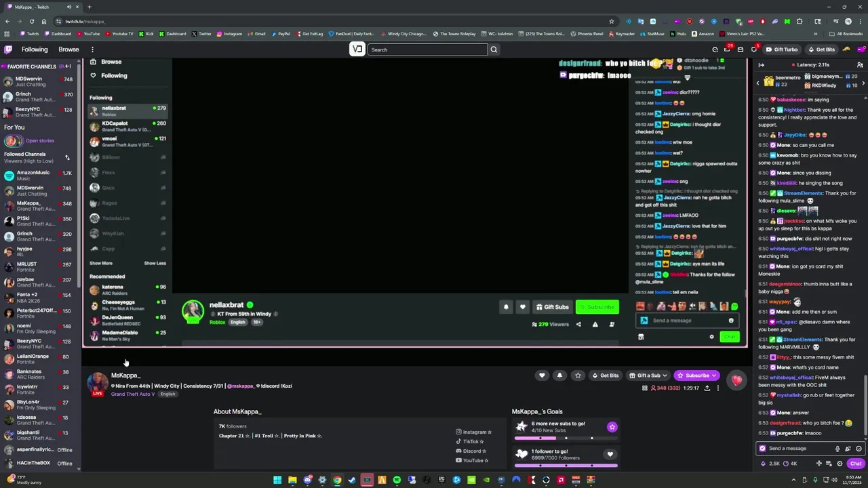Click the flower icon under chat input
The image size is (868, 488).
818,464
